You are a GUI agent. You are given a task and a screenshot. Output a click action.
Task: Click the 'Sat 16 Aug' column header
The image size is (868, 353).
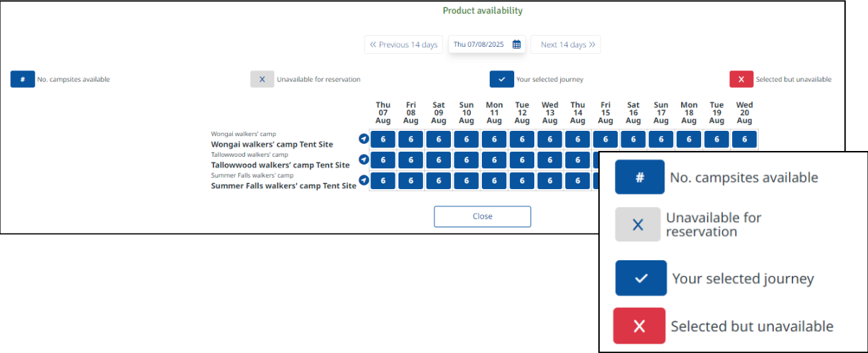click(x=633, y=113)
